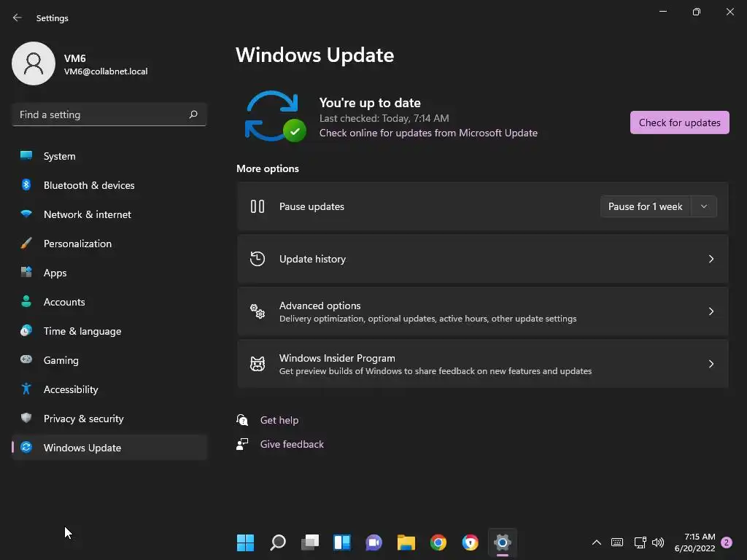This screenshot has width=747, height=560.
Task: Click Pause for 1 week button
Action: [x=645, y=206]
